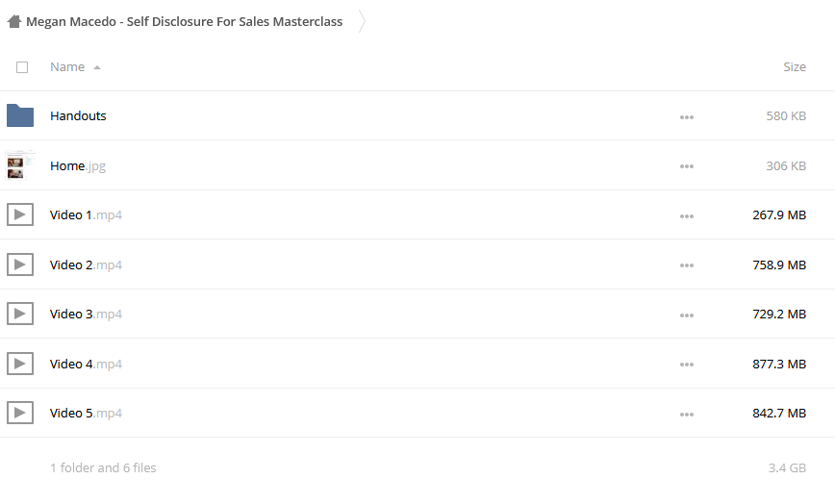Open three-dots menu for Video 3.mp4

[687, 315]
